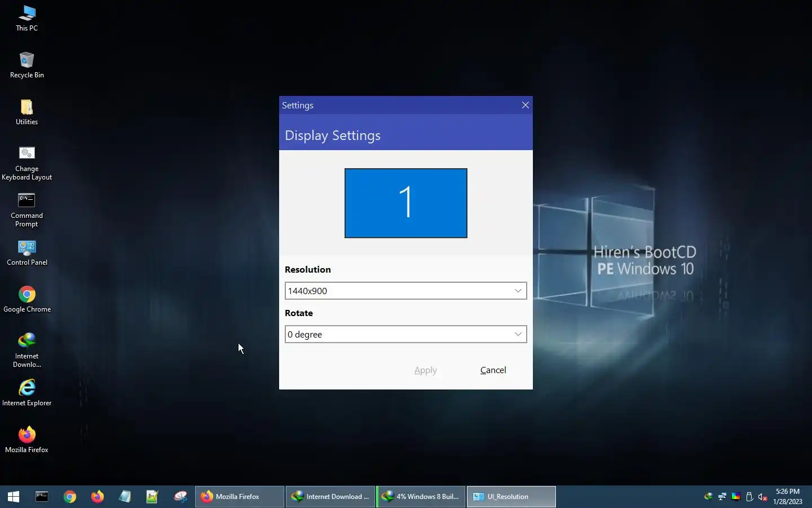Viewport: 812px width, 508px height.
Task: Select Command Prompt desktop icon
Action: pos(27,211)
